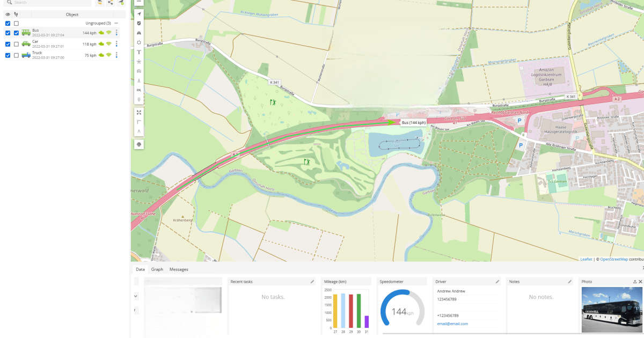Viewport: 644px width, 338px height.
Task: Open the Leaflet attribution link
Action: [587, 259]
